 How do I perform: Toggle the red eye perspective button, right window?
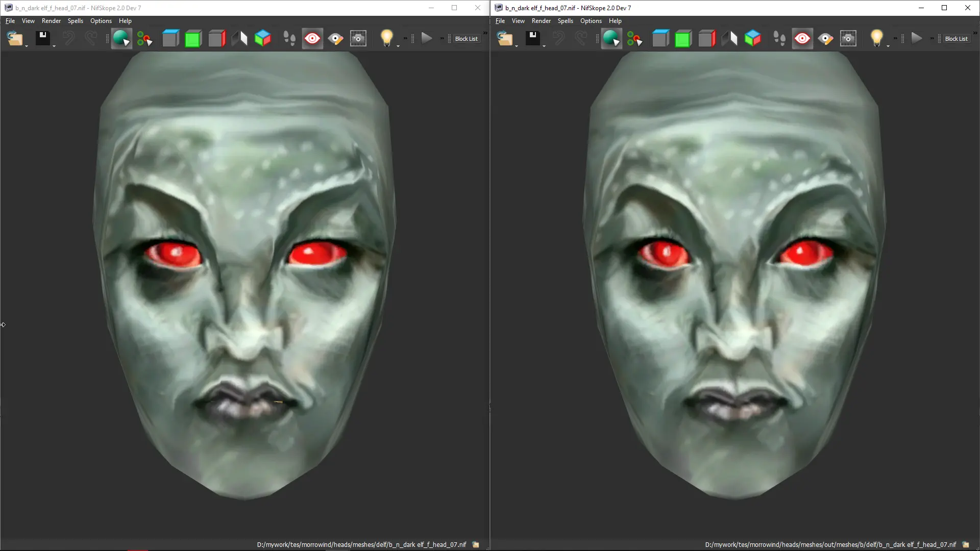[802, 39]
